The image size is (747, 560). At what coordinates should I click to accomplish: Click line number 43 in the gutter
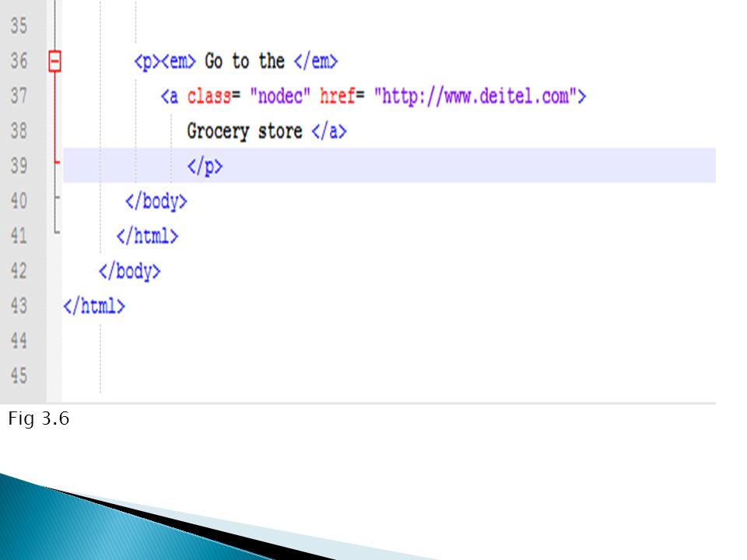(x=19, y=306)
